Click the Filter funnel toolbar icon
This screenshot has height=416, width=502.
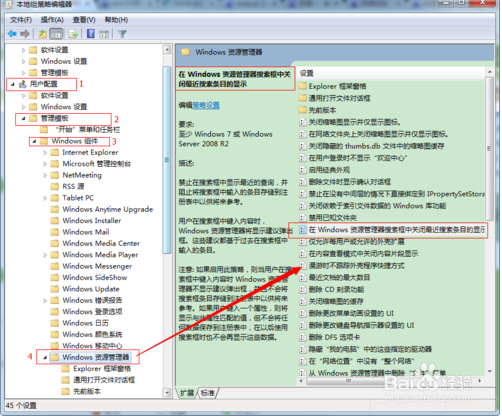[122, 34]
